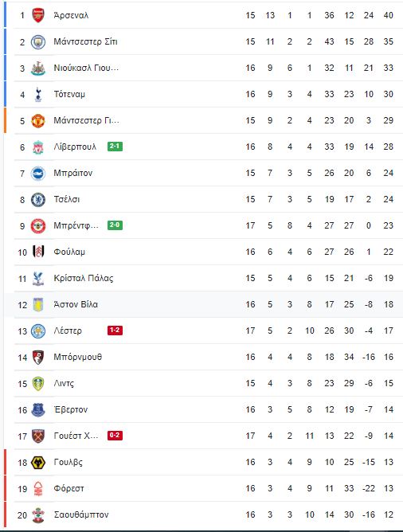Click the Manchester City crest icon
Viewport: 403px width, 532px height.
click(38, 41)
